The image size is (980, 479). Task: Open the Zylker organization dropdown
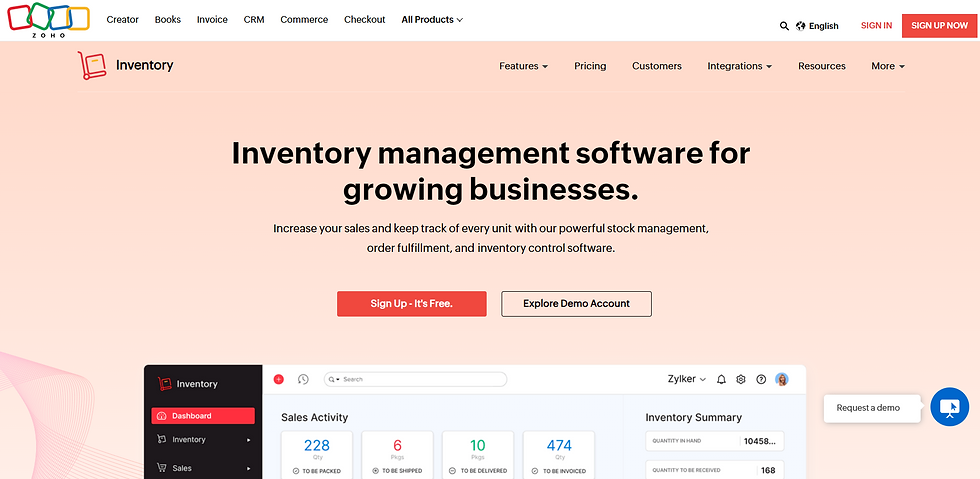coord(687,379)
